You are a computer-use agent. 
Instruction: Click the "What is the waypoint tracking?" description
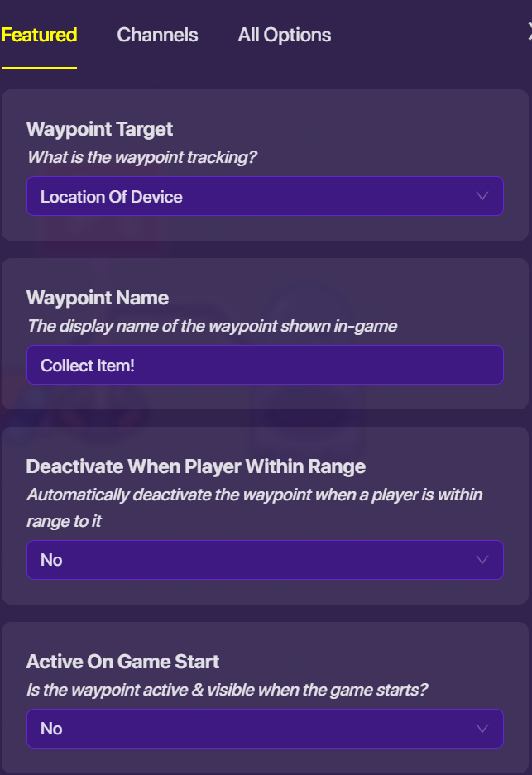coord(141,157)
